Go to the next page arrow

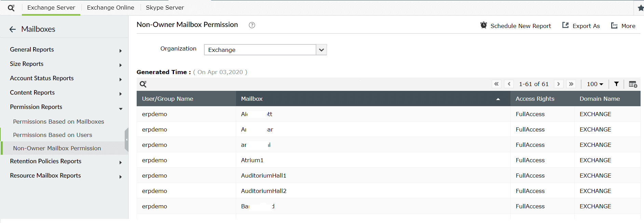(x=559, y=84)
